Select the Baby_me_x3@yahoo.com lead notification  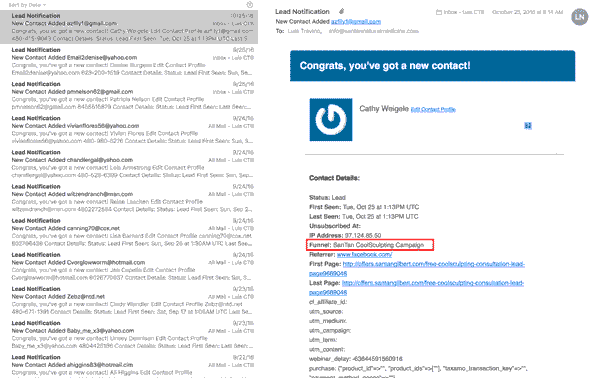pyautogui.click(x=129, y=334)
